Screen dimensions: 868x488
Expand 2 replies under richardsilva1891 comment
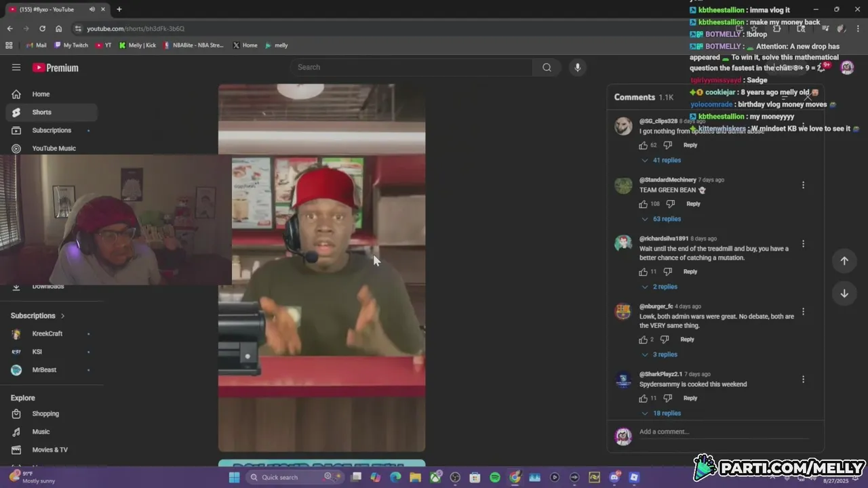(659, 287)
